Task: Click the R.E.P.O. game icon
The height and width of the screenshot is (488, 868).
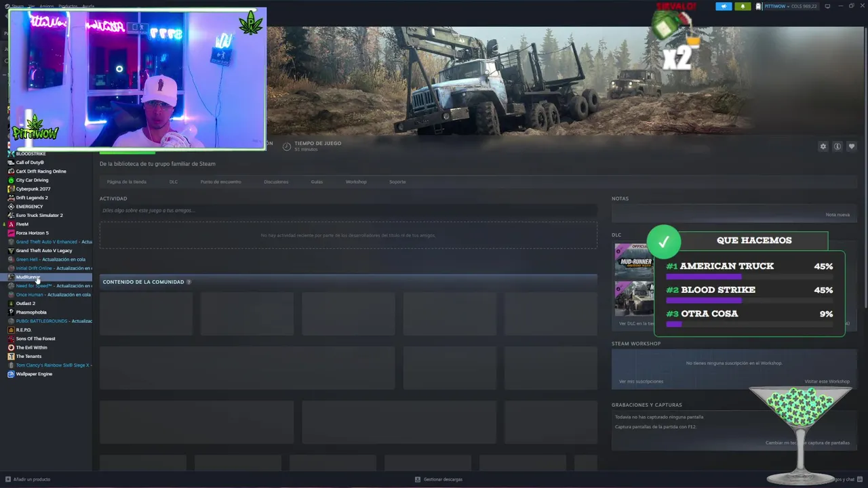Action: coord(11,330)
